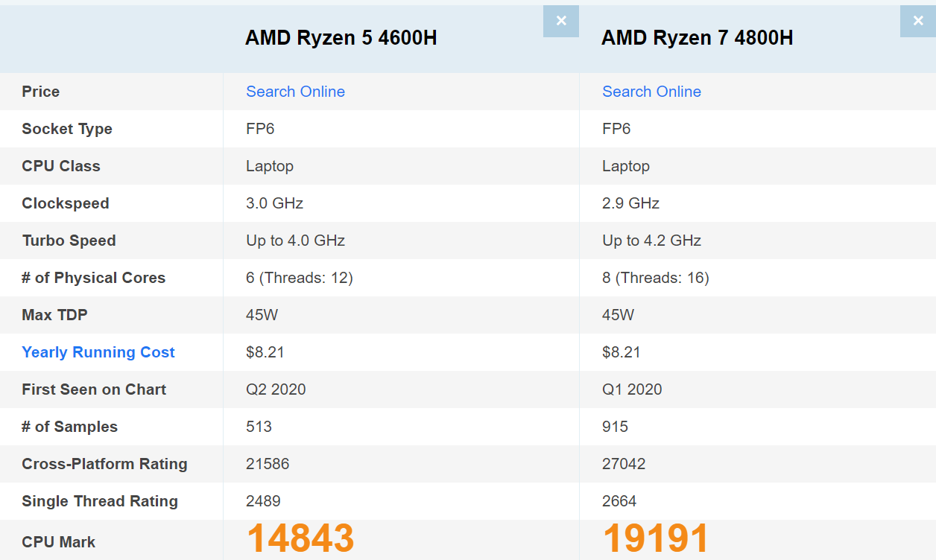
Task: Open Search Online link for Ryzen 7 4800H
Action: tap(651, 92)
